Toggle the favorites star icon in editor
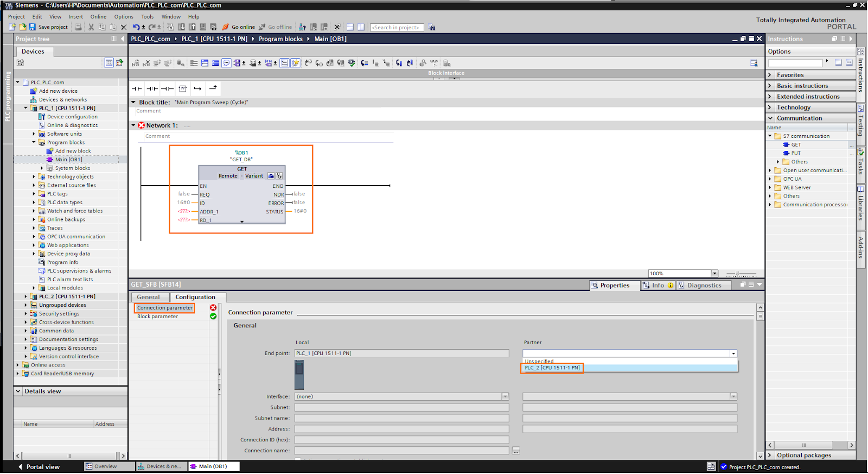The image size is (868, 474). [x=295, y=63]
